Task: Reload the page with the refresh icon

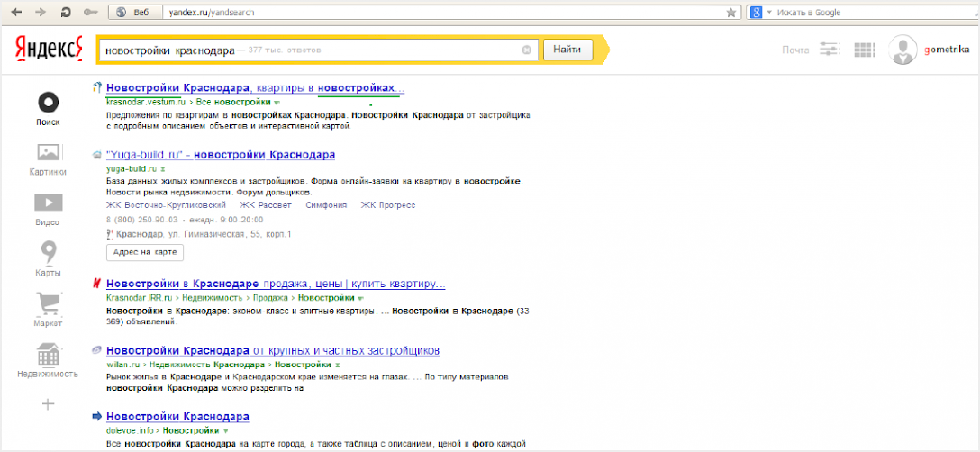Action: pyautogui.click(x=66, y=13)
